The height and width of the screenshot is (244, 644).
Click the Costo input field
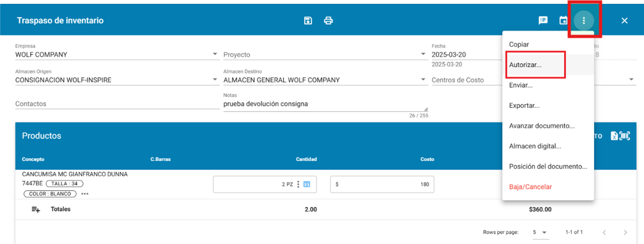click(382, 185)
